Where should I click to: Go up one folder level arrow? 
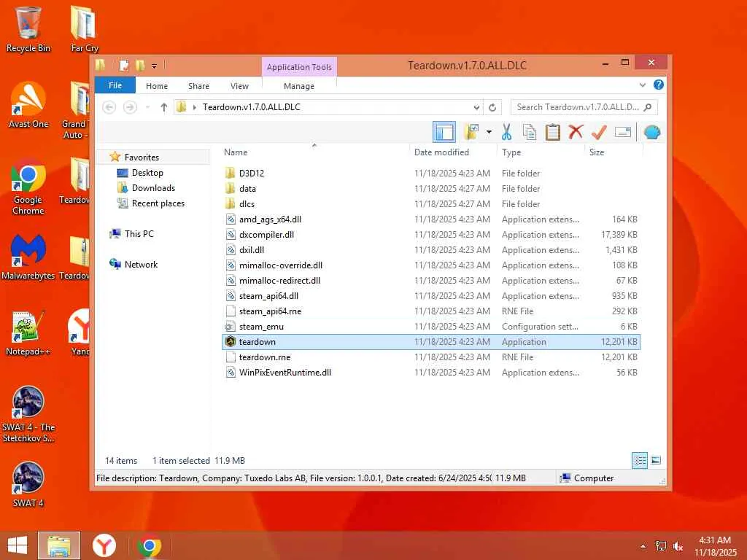point(164,108)
